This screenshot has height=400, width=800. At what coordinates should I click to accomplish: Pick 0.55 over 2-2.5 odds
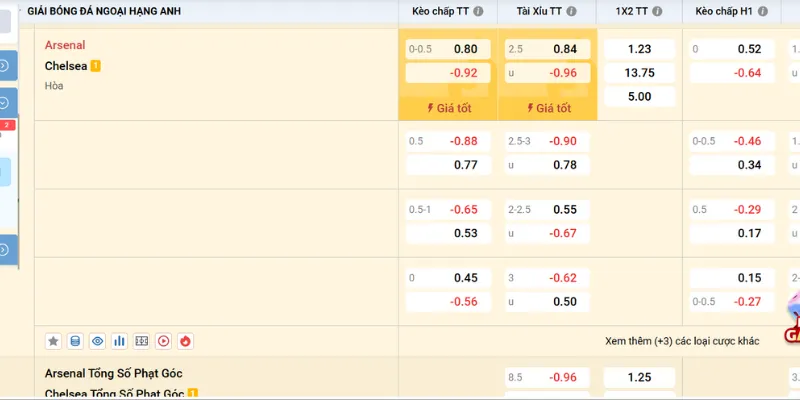coord(547,210)
